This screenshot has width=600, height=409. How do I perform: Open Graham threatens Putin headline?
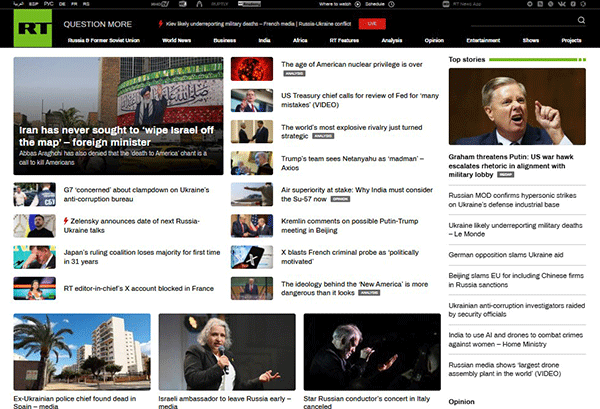(511, 166)
